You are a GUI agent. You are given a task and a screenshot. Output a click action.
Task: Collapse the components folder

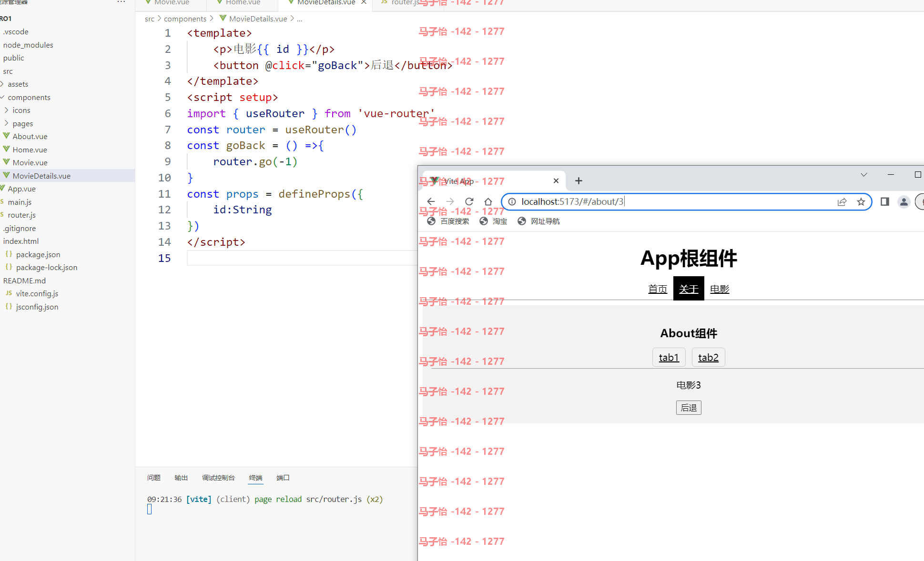[x=29, y=97]
